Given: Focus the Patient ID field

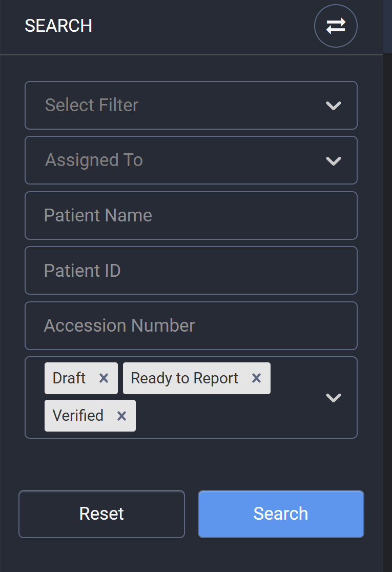Looking at the screenshot, I should coord(191,271).
